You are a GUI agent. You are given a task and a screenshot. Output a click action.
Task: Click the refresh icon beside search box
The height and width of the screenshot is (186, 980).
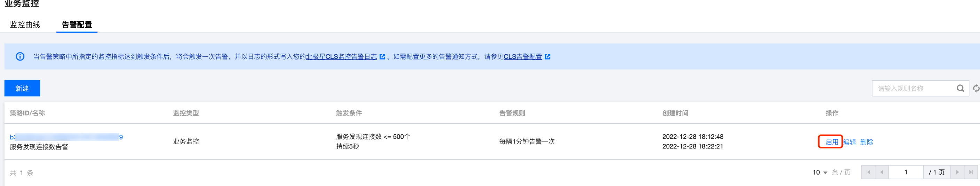click(x=976, y=88)
